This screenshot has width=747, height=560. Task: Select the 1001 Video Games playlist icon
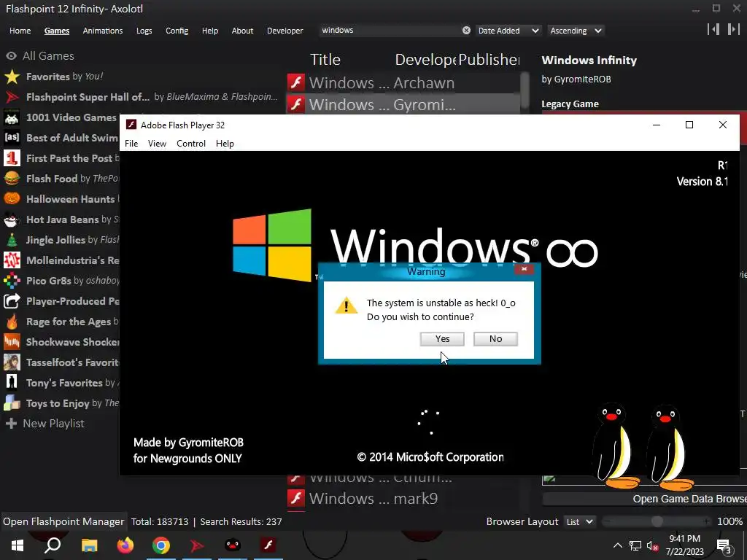click(x=12, y=117)
